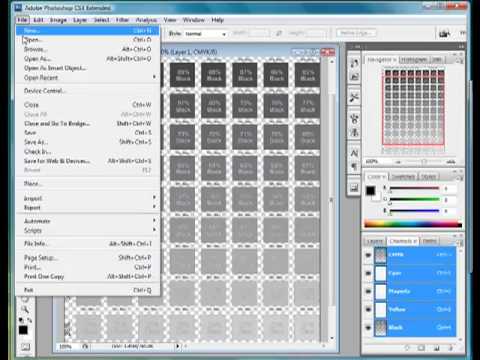Reset to default foreground and background colors
Screen dimensions: 480x360
[x=21, y=320]
